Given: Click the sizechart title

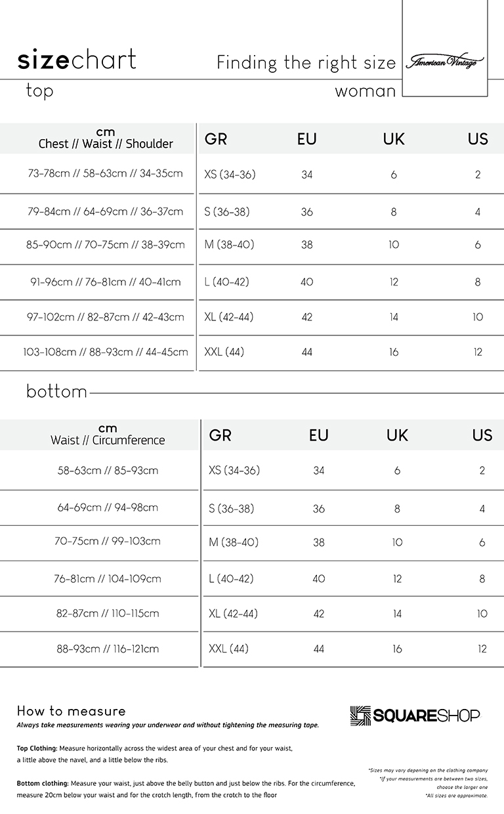Looking at the screenshot, I should pos(77,60).
